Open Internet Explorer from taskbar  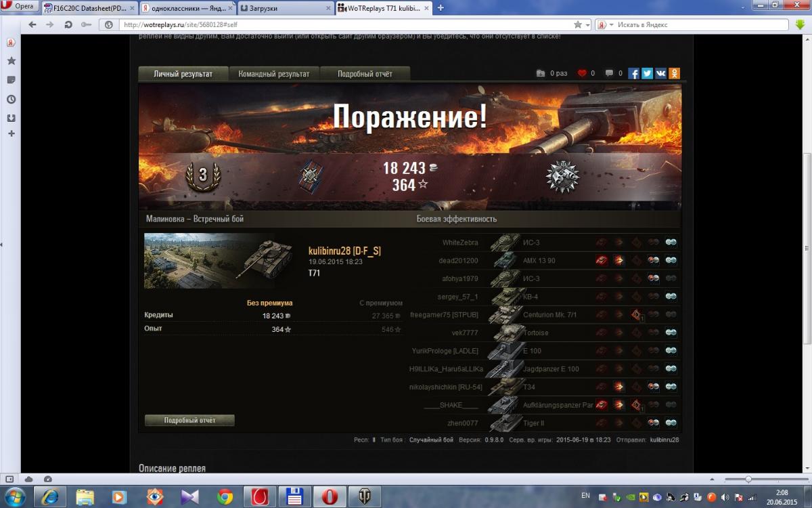click(50, 497)
